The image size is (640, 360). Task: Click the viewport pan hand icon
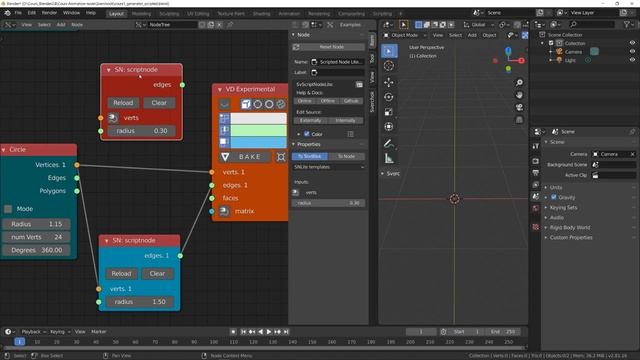pos(519,95)
